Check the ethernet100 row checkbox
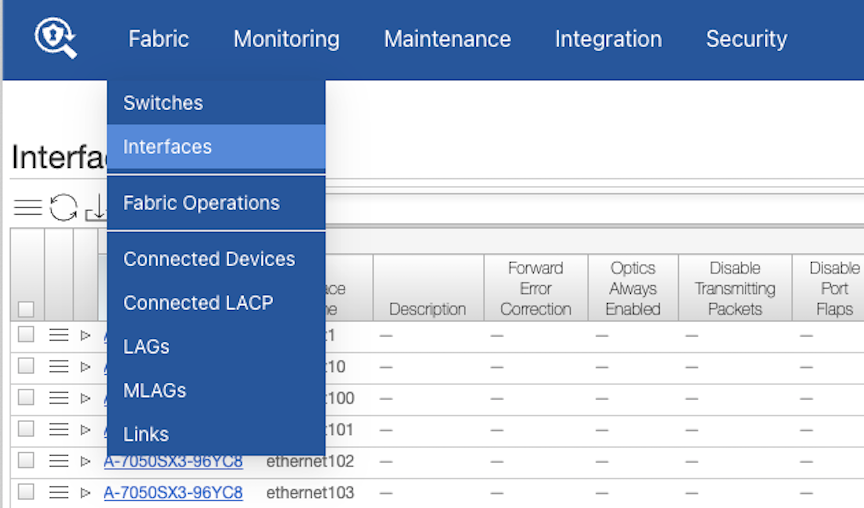Viewport: 864px width, 508px height. [x=26, y=397]
